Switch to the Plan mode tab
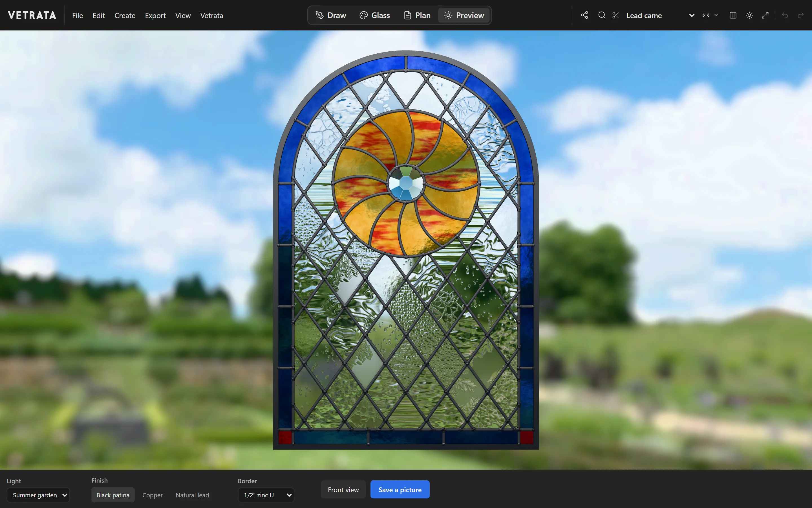 pyautogui.click(x=417, y=16)
